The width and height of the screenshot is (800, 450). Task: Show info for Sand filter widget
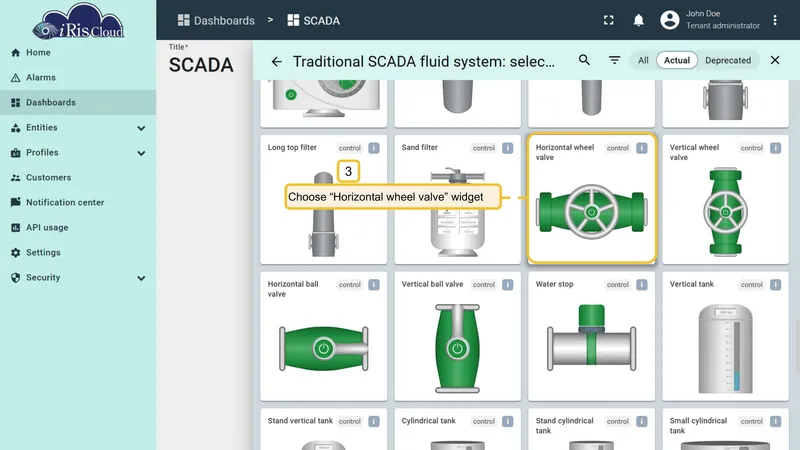507,148
